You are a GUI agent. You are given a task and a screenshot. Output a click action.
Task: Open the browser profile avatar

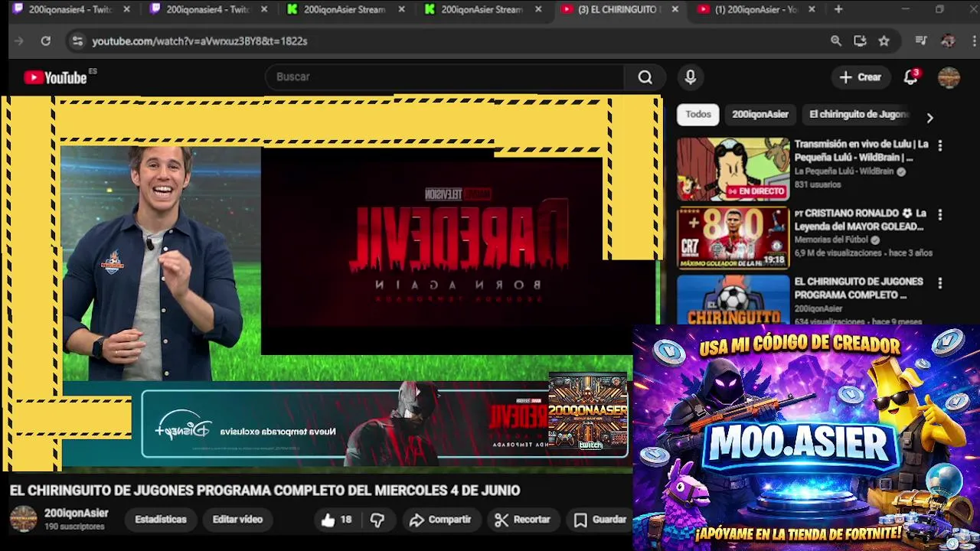948,41
